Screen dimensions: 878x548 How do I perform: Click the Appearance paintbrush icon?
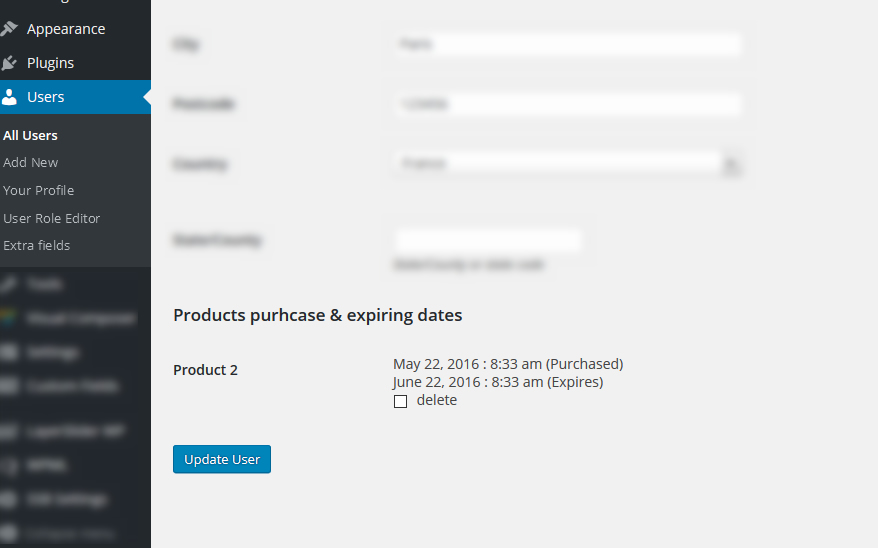pyautogui.click(x=10, y=29)
